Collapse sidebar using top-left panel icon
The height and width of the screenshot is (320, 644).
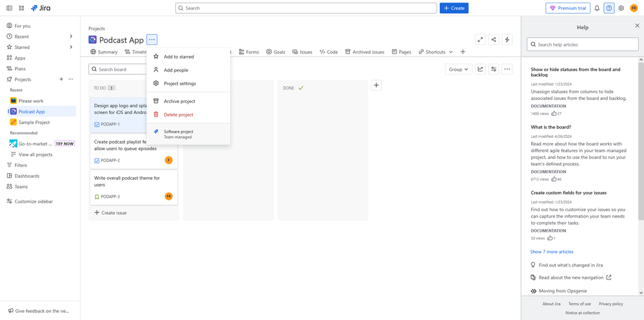(9, 8)
